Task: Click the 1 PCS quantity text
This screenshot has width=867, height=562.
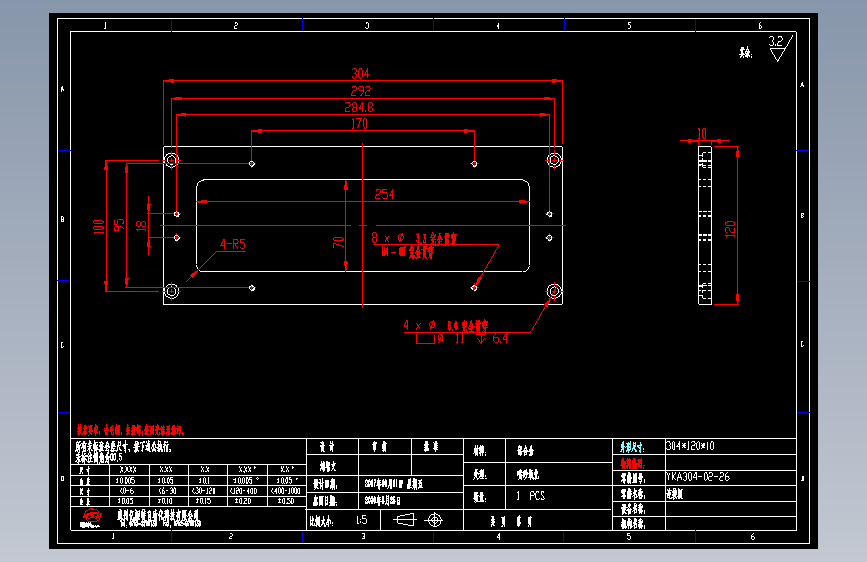Action: pyautogui.click(x=530, y=496)
